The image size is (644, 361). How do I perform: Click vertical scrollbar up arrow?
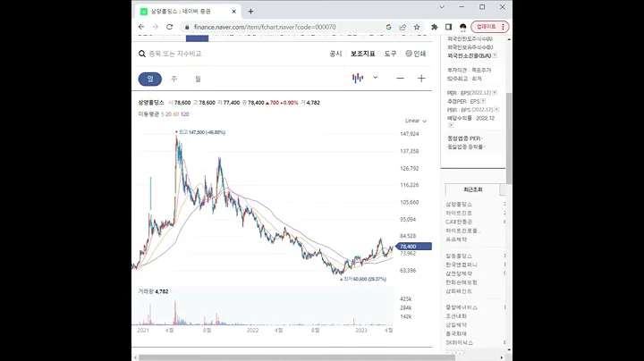(509, 39)
